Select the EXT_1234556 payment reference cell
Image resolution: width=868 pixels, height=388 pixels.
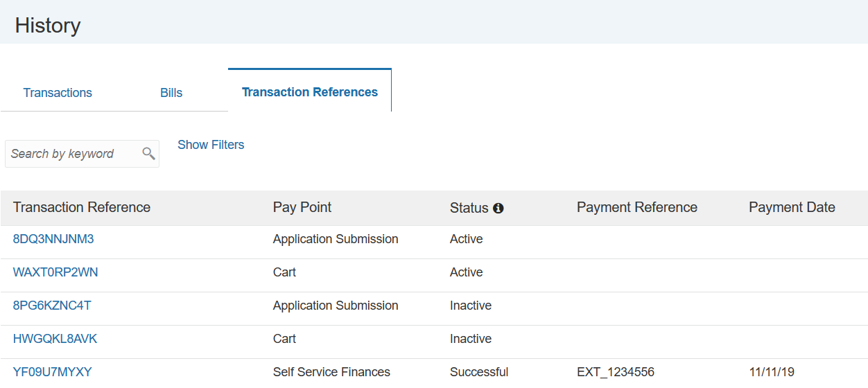pos(616,372)
